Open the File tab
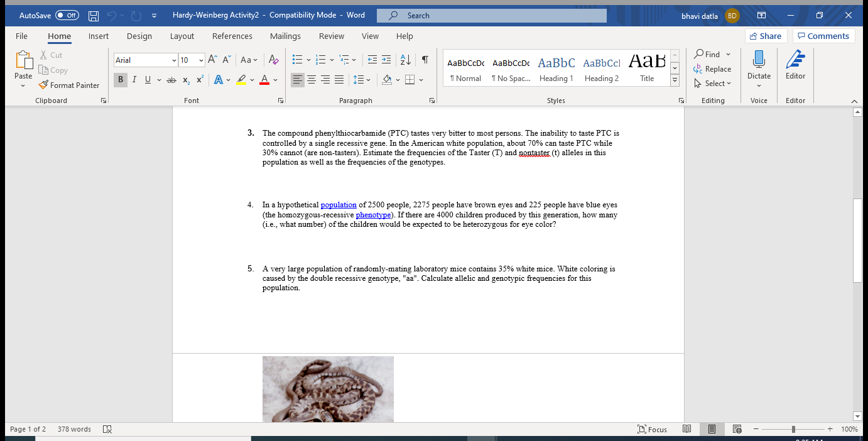Viewport: 868px width, 441px height. (21, 36)
